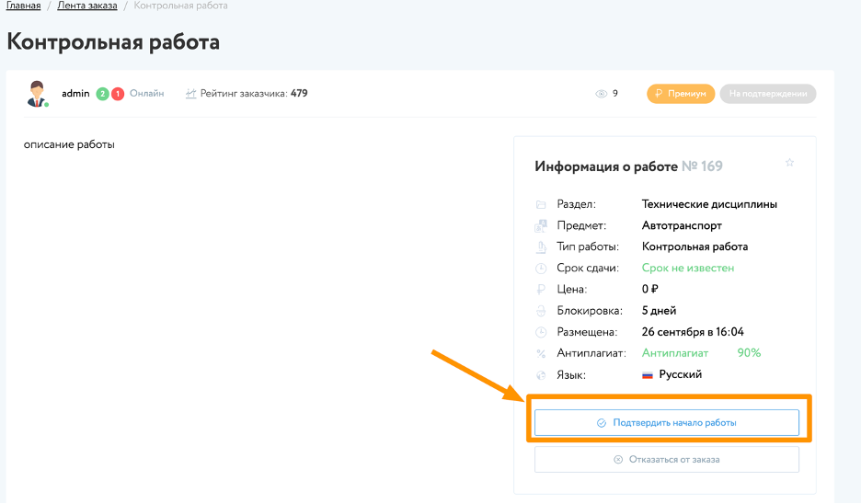Click the admin username
The image size is (861, 504).
(x=75, y=94)
